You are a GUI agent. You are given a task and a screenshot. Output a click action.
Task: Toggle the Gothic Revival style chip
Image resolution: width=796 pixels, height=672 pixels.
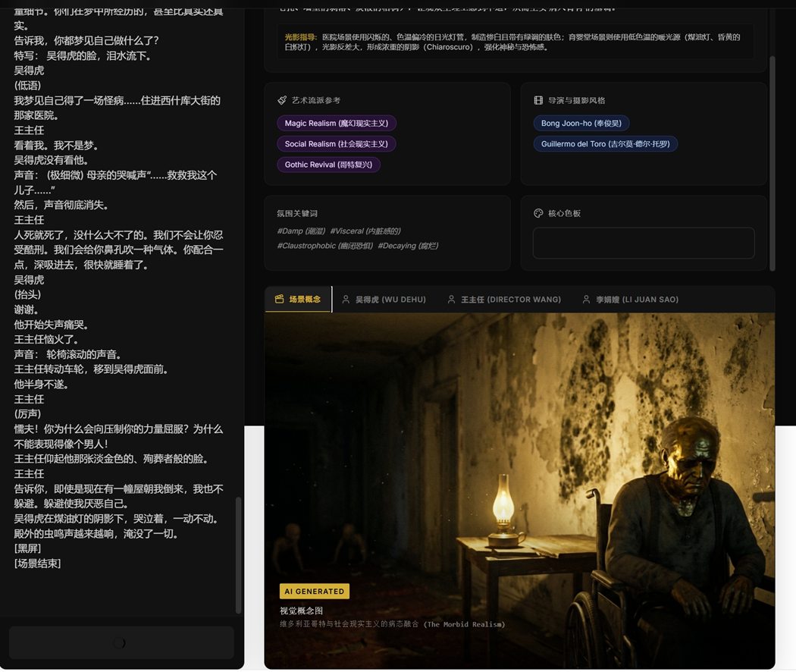coord(328,165)
